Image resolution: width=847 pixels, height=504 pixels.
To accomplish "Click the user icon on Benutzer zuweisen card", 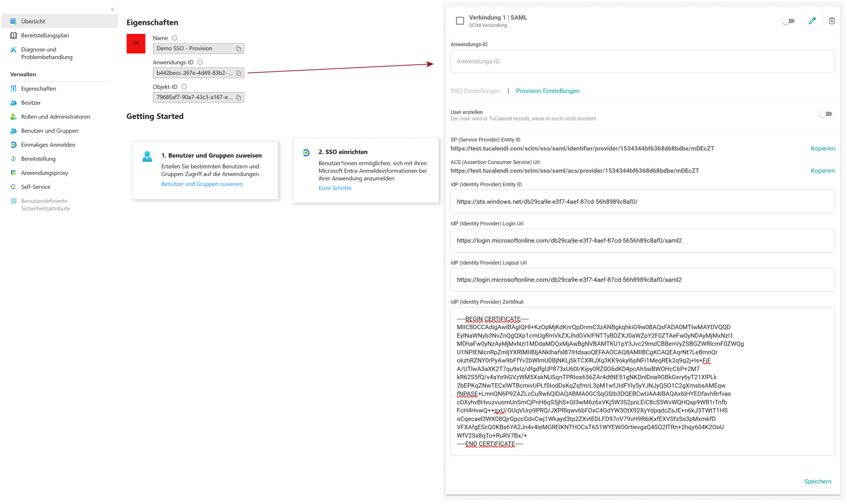I will 147,156.
